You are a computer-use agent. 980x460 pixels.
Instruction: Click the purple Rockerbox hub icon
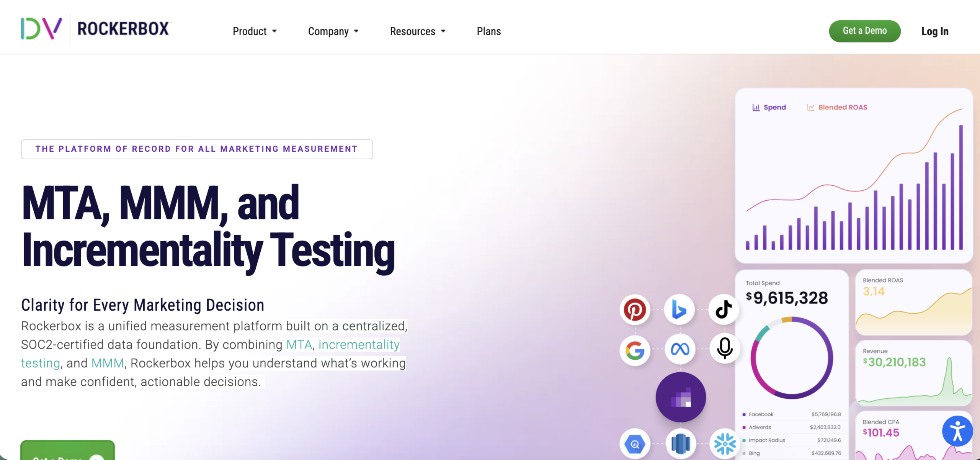click(681, 397)
